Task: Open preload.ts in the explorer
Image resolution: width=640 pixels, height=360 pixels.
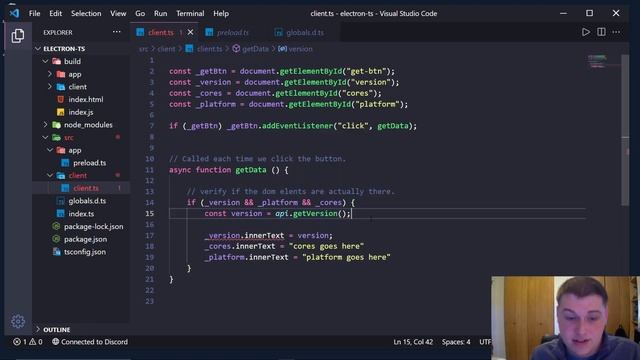Action: tap(89, 163)
